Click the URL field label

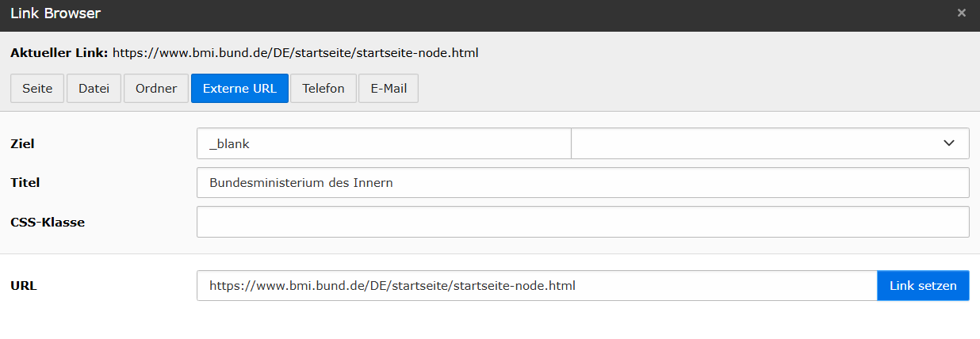point(24,286)
